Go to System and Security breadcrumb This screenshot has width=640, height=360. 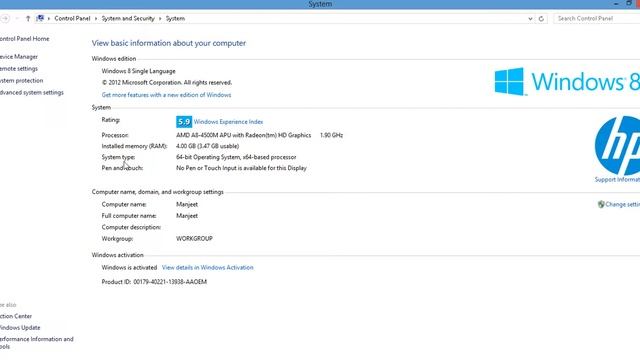[x=128, y=18]
